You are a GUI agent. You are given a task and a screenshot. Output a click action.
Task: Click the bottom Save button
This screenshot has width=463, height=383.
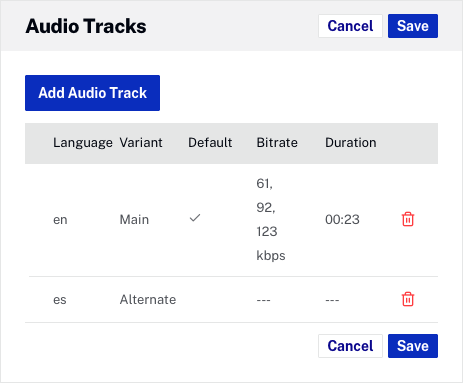pyautogui.click(x=413, y=346)
